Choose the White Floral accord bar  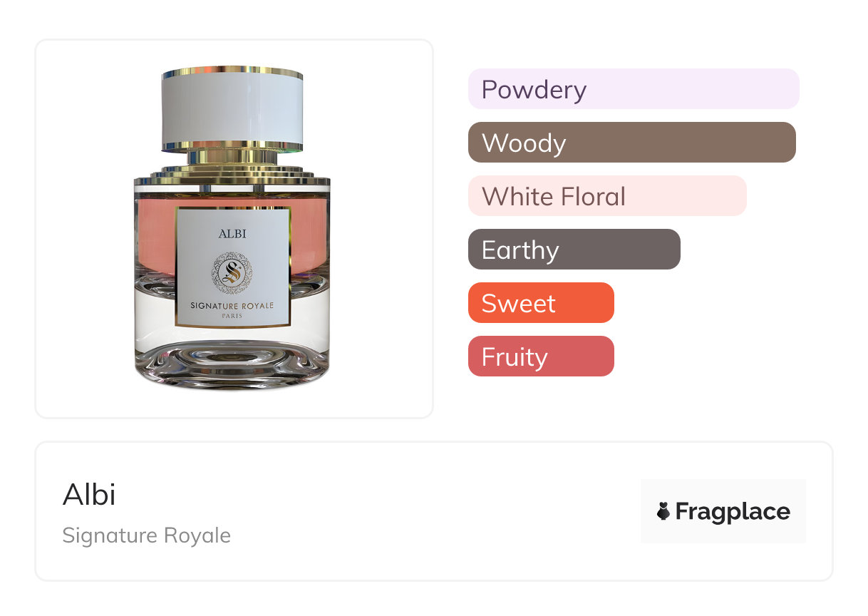coord(607,196)
